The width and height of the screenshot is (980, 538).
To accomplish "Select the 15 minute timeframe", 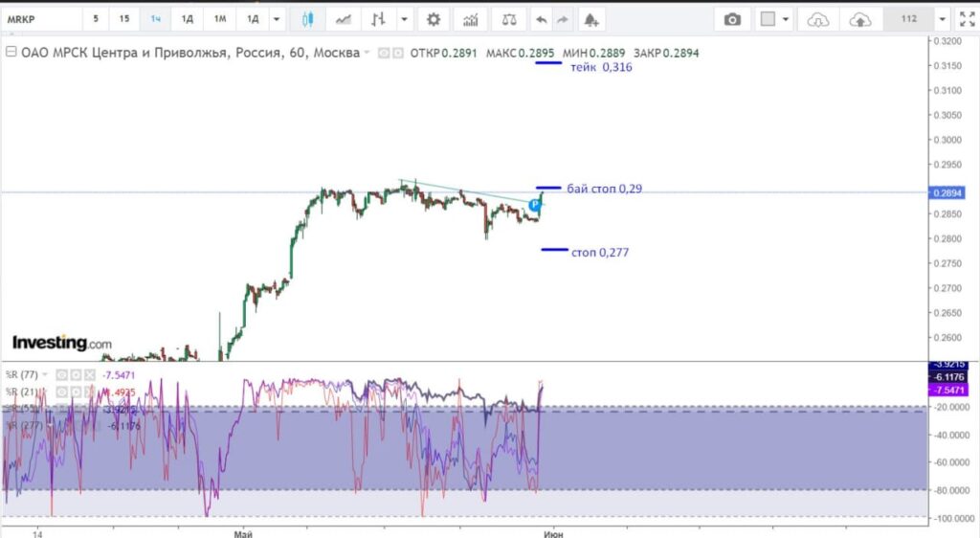I will 124,19.
